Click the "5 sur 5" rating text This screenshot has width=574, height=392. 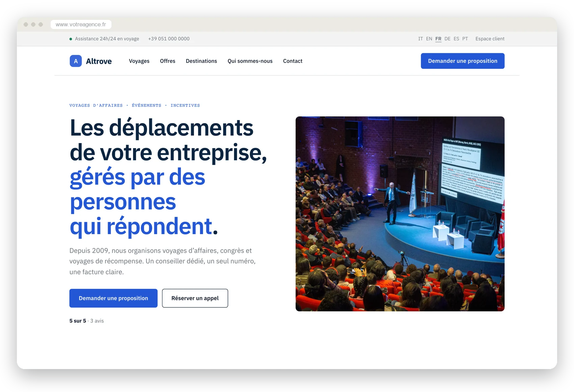point(78,321)
